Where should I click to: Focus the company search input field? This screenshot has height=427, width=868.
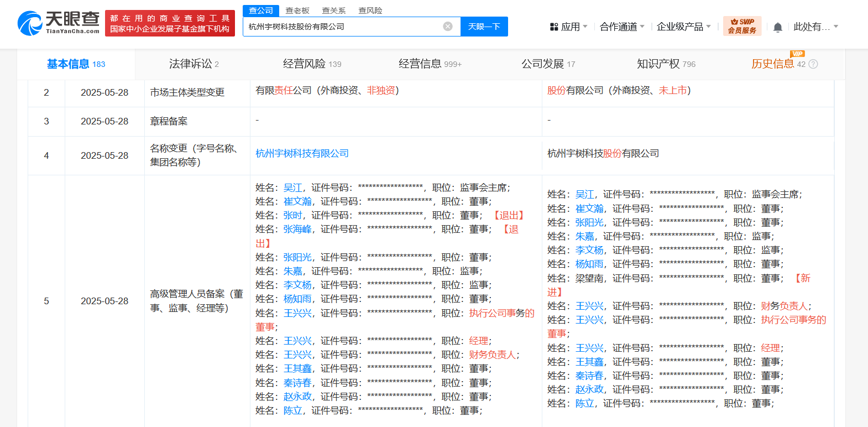[343, 27]
